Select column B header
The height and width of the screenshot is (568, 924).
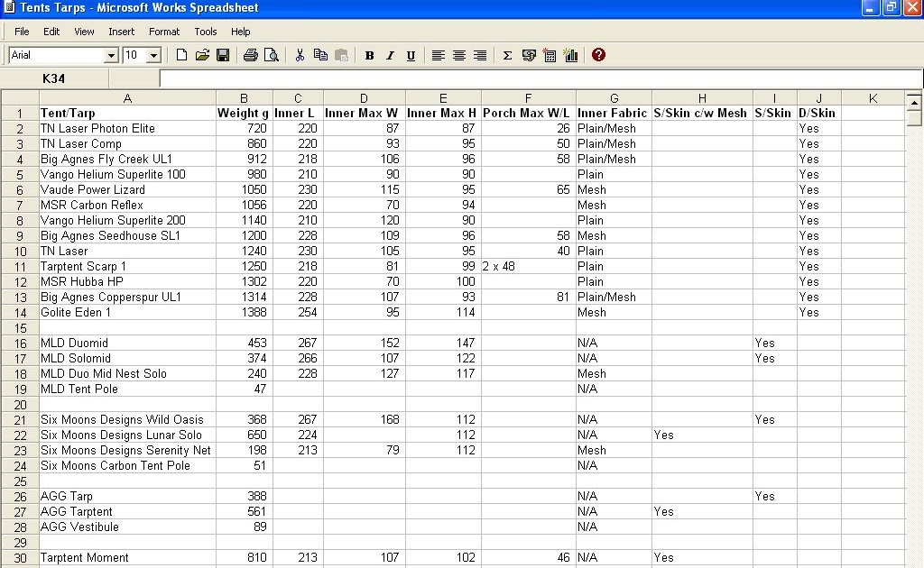pyautogui.click(x=244, y=98)
